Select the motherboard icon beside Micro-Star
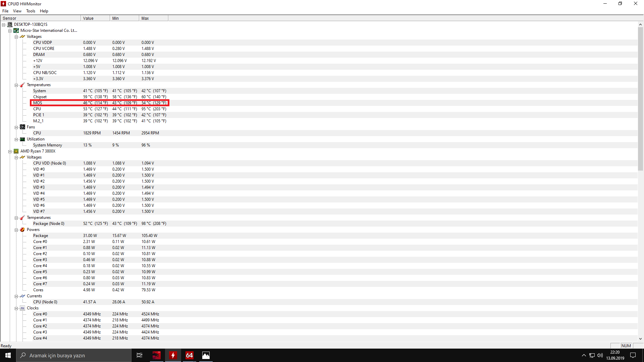 click(x=16, y=30)
